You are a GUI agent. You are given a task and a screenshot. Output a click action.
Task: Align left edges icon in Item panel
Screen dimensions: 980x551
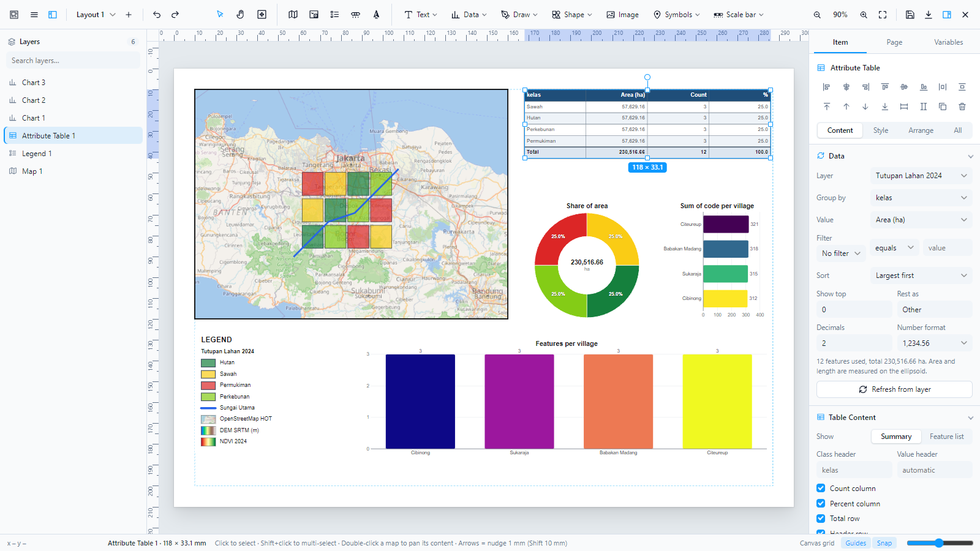[x=826, y=87]
